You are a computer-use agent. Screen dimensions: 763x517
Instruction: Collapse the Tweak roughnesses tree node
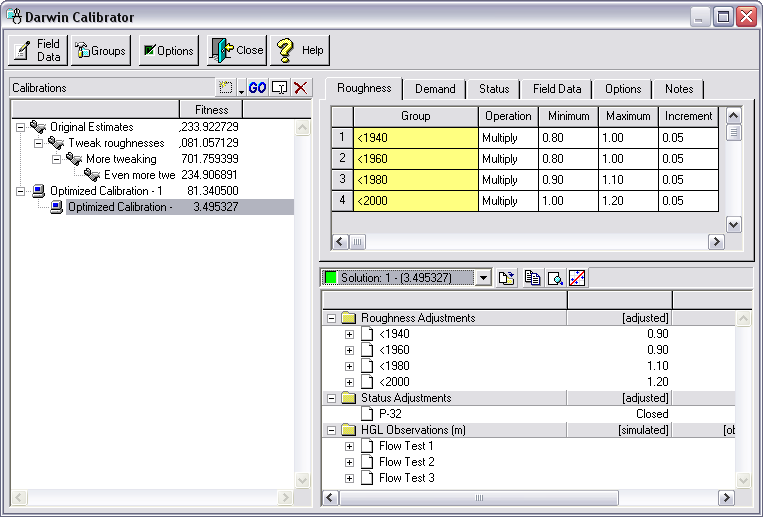tap(38, 143)
